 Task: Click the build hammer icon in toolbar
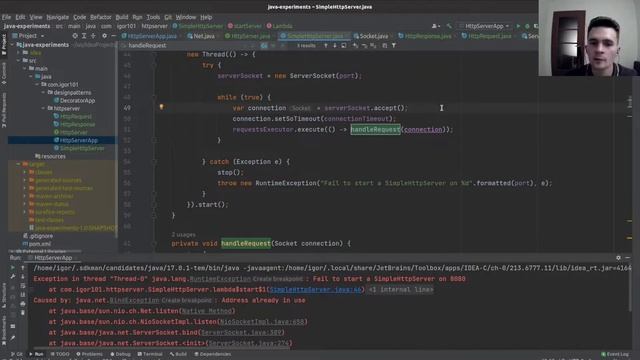click(449, 26)
